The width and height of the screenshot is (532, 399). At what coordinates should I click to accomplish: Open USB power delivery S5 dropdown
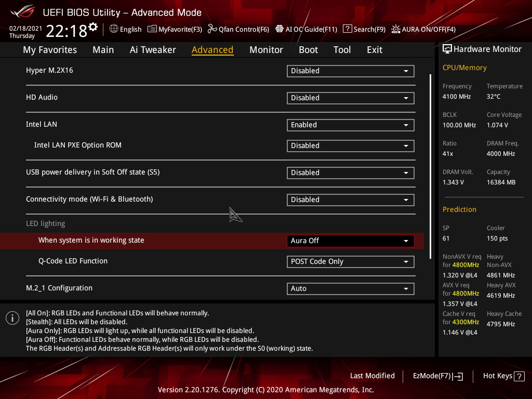pyautogui.click(x=350, y=172)
